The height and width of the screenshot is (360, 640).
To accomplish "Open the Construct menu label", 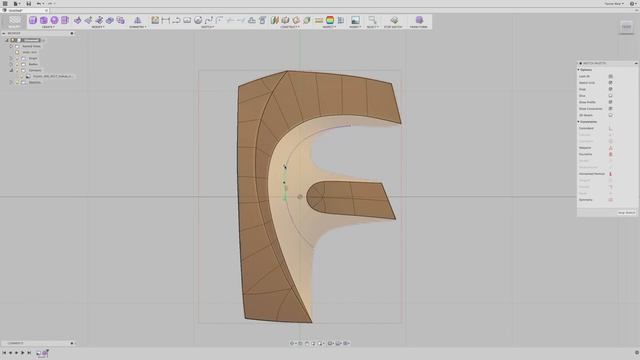I will point(290,27).
